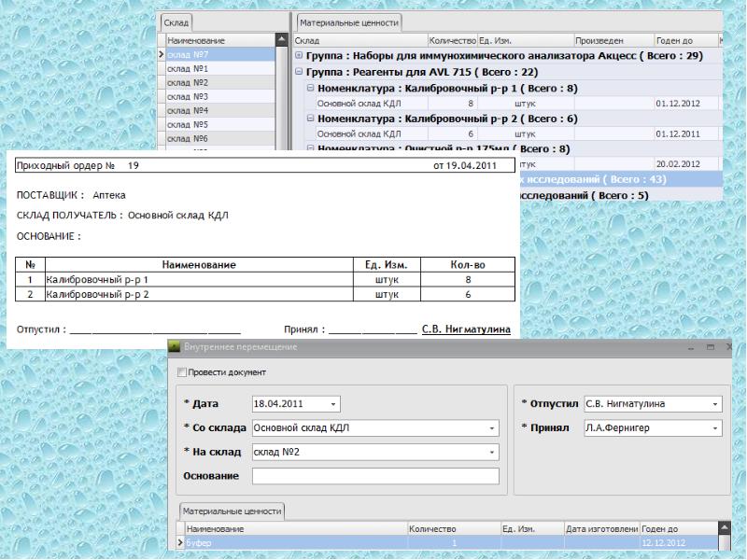Open the Принял dropdown list

pyautogui.click(x=715, y=428)
